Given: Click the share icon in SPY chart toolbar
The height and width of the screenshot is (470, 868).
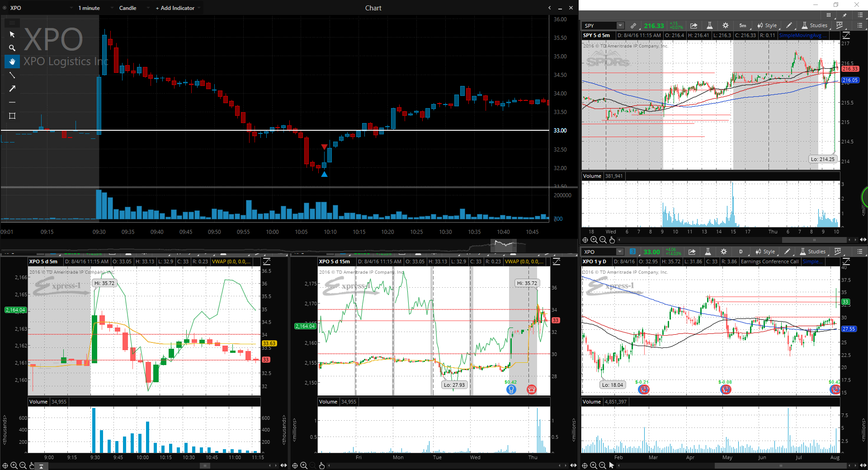Looking at the screenshot, I should tap(693, 26).
